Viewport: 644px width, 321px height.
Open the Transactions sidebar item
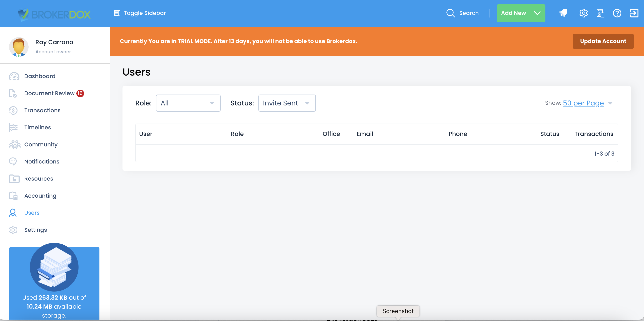(x=42, y=110)
